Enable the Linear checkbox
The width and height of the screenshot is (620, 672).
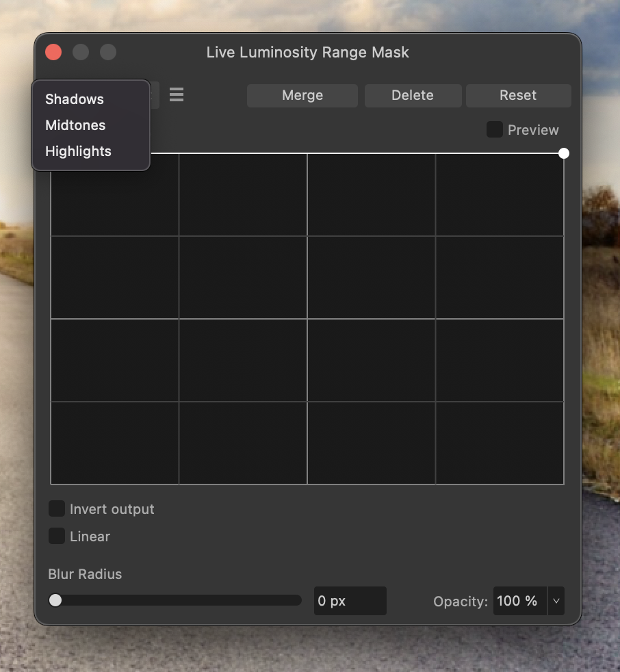click(57, 536)
